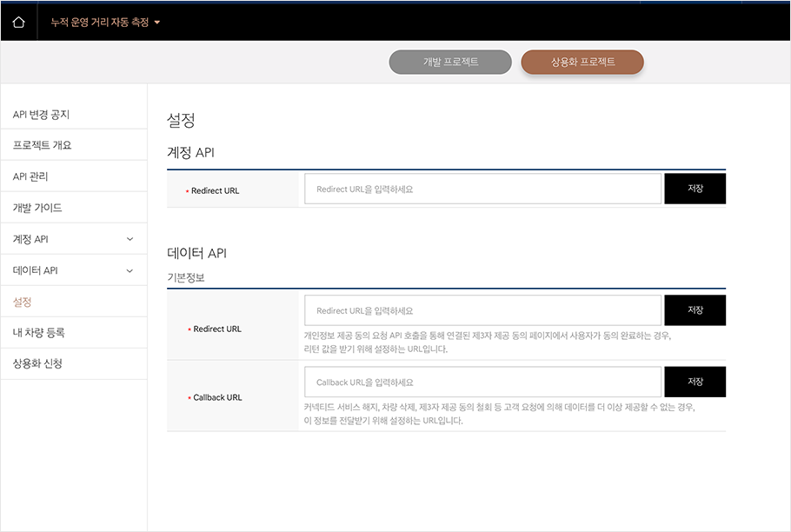Save the Callback URL setting

(x=695, y=381)
